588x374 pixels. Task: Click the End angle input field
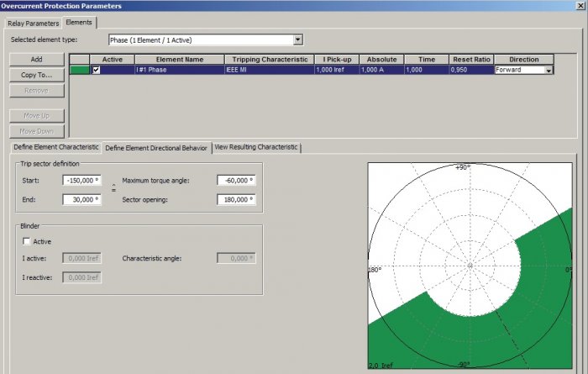tap(82, 199)
